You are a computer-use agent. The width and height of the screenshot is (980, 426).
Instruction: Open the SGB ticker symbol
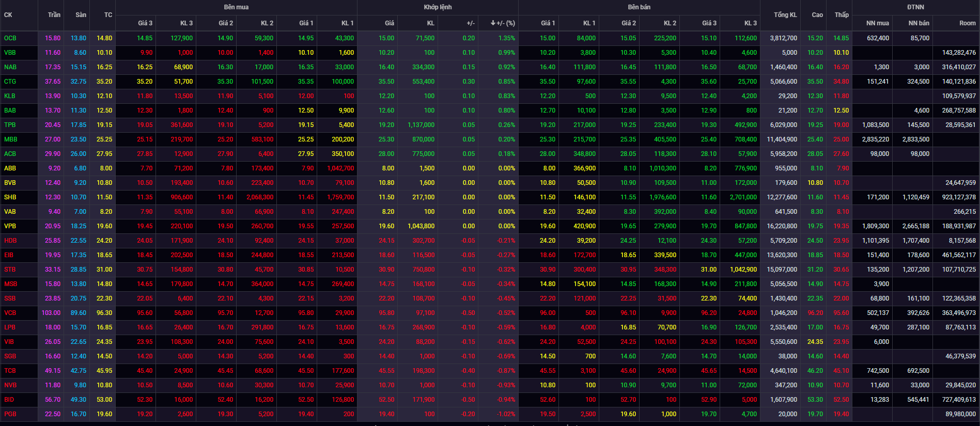pyautogui.click(x=10, y=356)
